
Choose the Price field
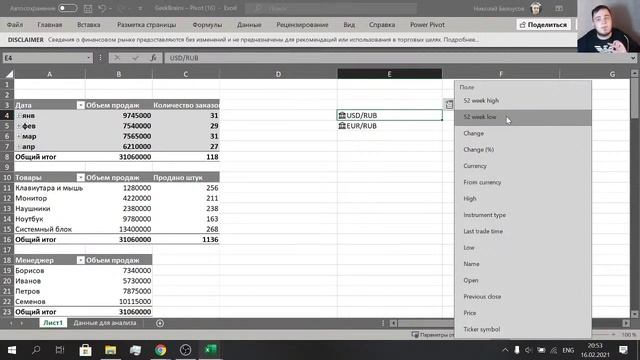(x=522, y=313)
